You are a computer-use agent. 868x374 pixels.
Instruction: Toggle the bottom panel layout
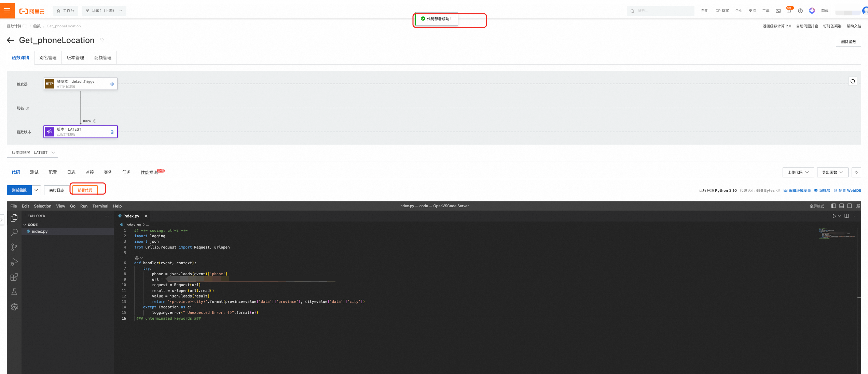tap(841, 206)
